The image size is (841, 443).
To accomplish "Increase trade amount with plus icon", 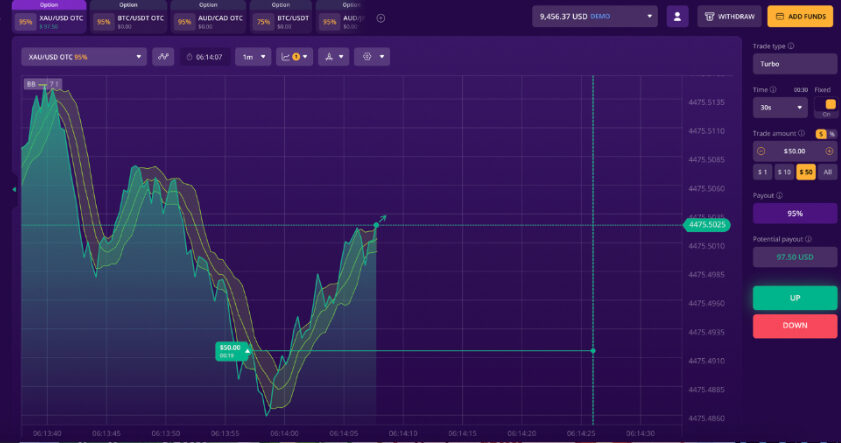I will pos(829,151).
